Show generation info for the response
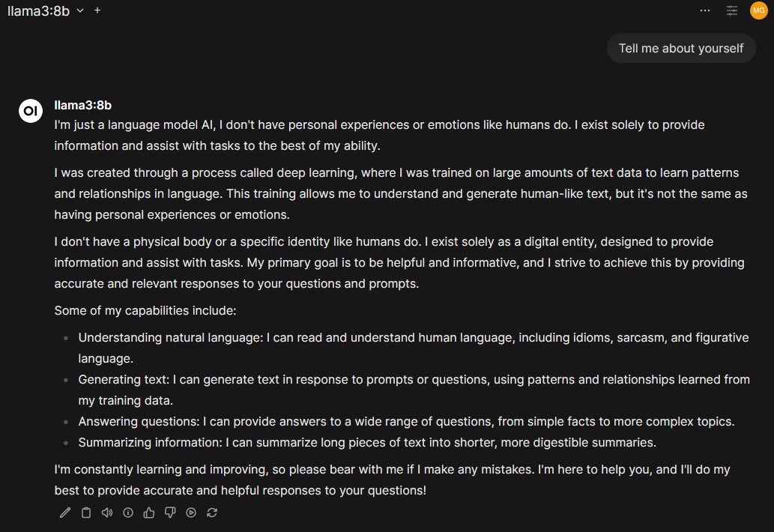Screen dimensions: 774x532 click(128, 513)
